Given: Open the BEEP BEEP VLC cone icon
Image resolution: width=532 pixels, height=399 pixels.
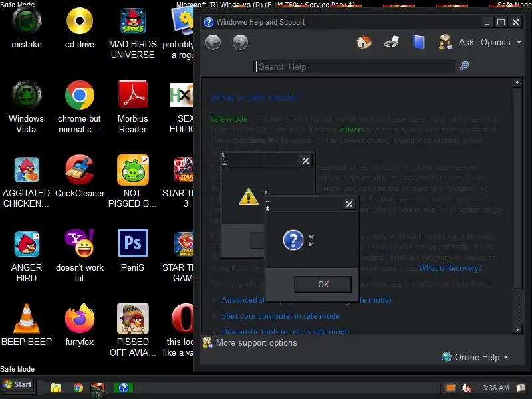Looking at the screenshot, I should [x=27, y=325].
